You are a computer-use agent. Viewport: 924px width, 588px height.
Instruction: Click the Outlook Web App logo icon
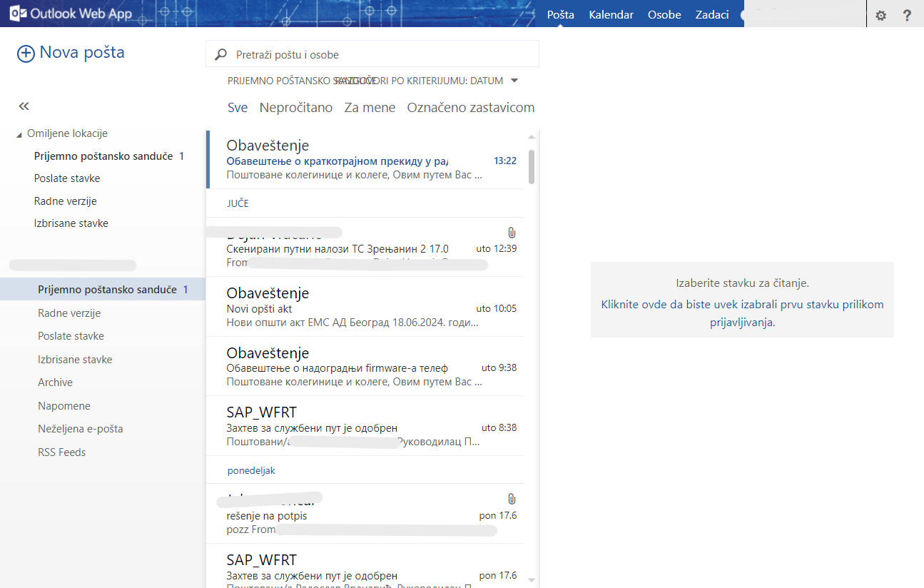tap(19, 14)
